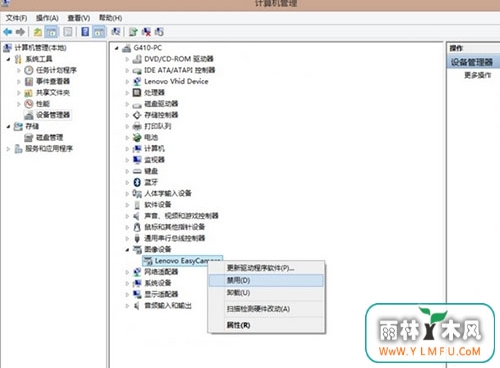This screenshot has width=500, height=368.
Task: Collapse the 系统工具 system tools tree
Action: tap(9, 59)
